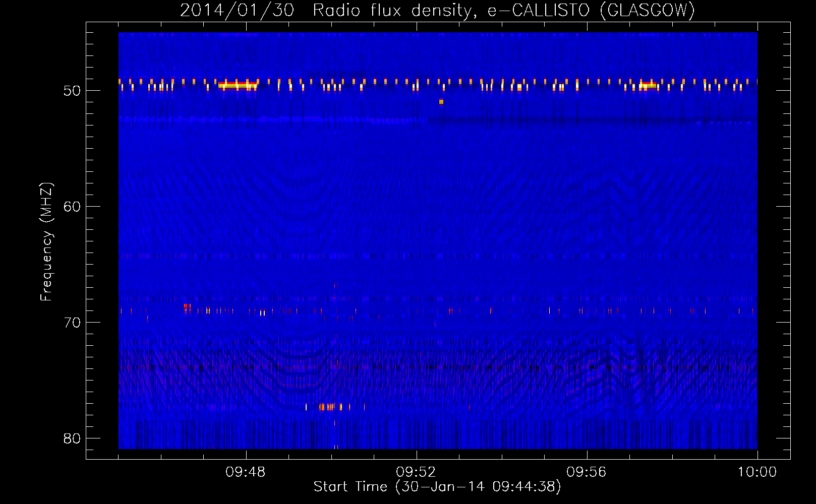
Task: Click the 09:56 time axis label
Action: 587,472
